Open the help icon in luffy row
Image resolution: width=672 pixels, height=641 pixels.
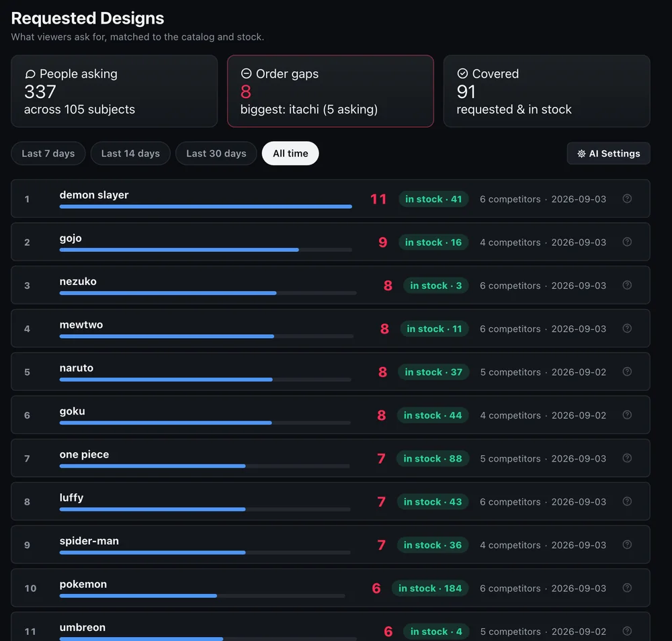coord(627,501)
